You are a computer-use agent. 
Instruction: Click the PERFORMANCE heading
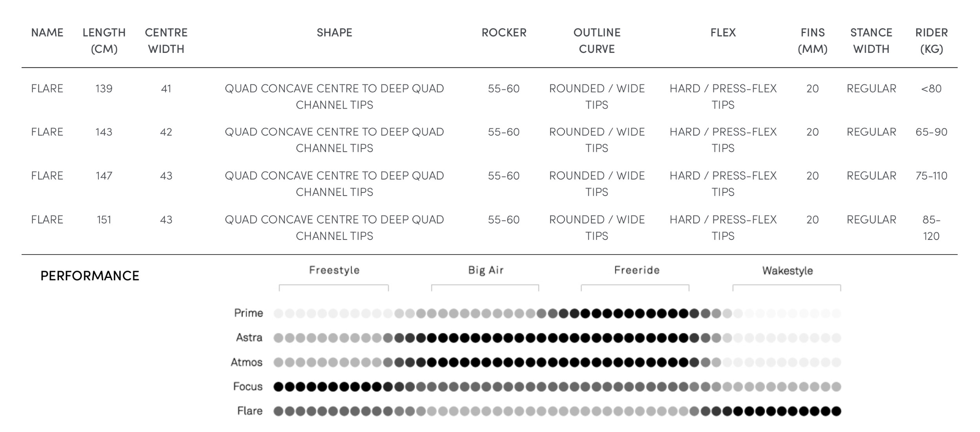(x=90, y=276)
